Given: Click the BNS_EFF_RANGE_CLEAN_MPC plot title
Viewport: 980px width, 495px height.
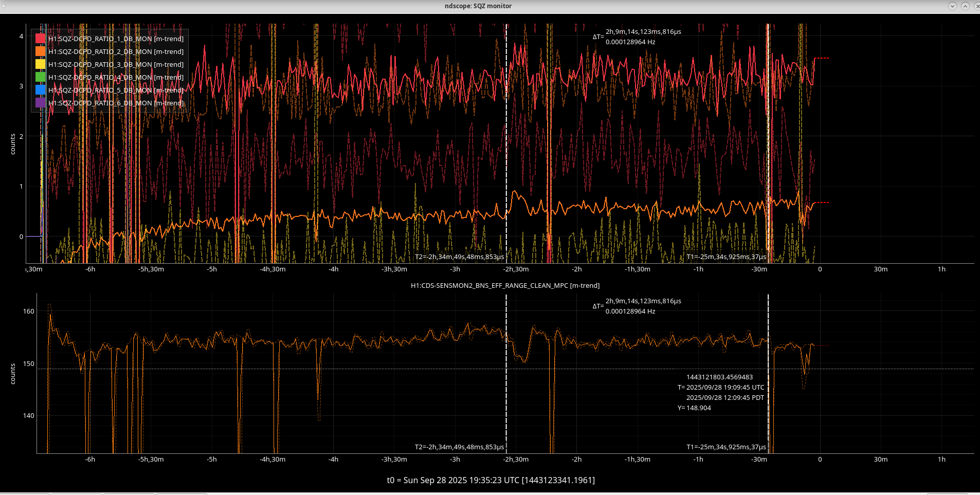Looking at the screenshot, I should click(505, 285).
